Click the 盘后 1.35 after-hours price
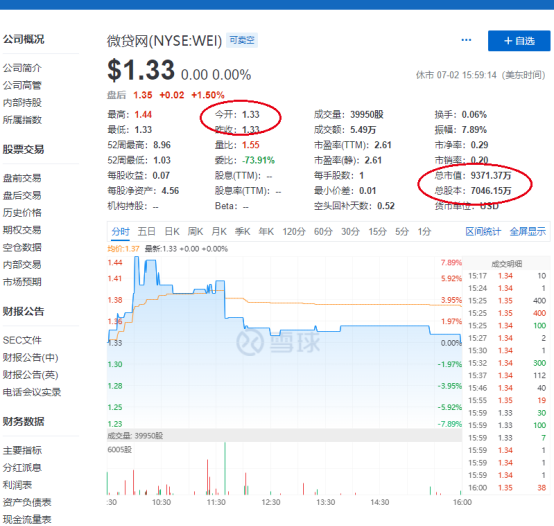 coord(143,95)
